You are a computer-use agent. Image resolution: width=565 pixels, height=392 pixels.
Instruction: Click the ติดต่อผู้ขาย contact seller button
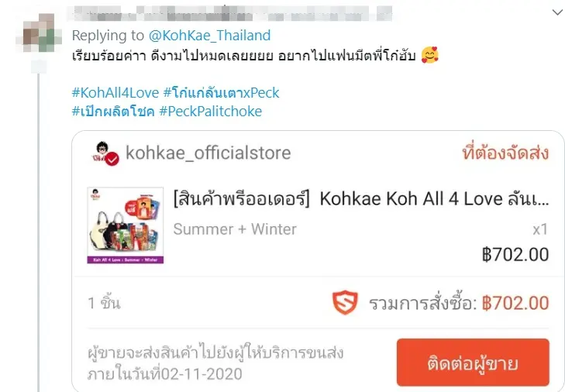[x=473, y=363]
